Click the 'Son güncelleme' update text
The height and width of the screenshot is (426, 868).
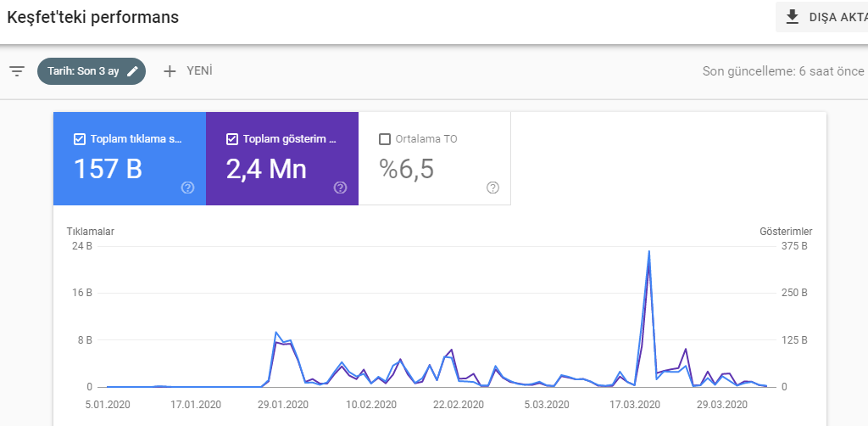pyautogui.click(x=782, y=71)
